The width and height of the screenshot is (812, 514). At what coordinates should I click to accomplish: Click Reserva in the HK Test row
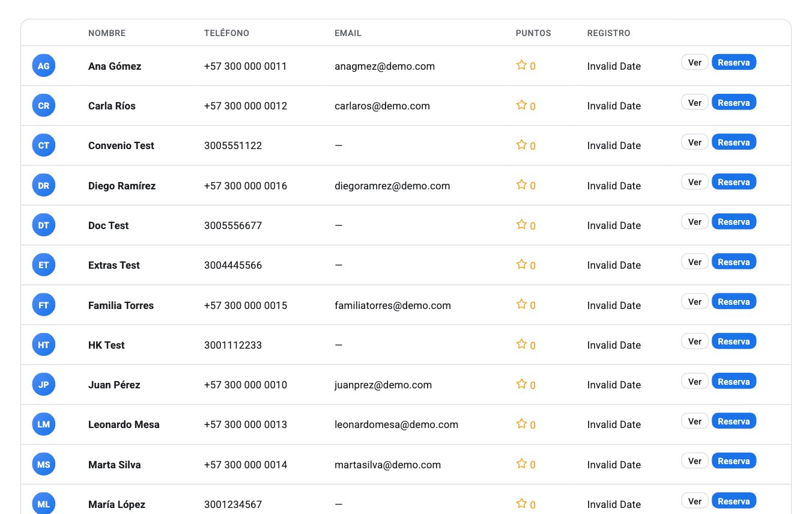click(x=734, y=341)
